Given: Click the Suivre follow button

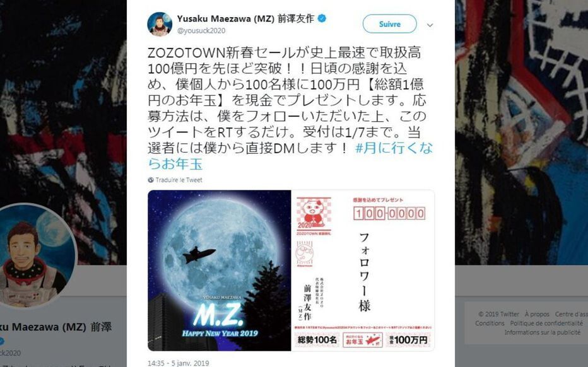Looking at the screenshot, I should pos(389,24).
